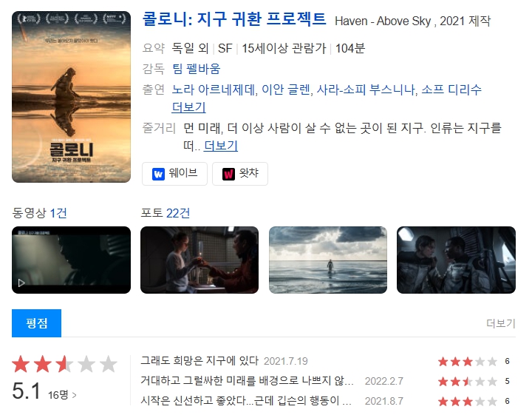This screenshot has width=532, height=415.
Task: Open review 그래도 희망은 지구에 있다
Action: [199, 361]
